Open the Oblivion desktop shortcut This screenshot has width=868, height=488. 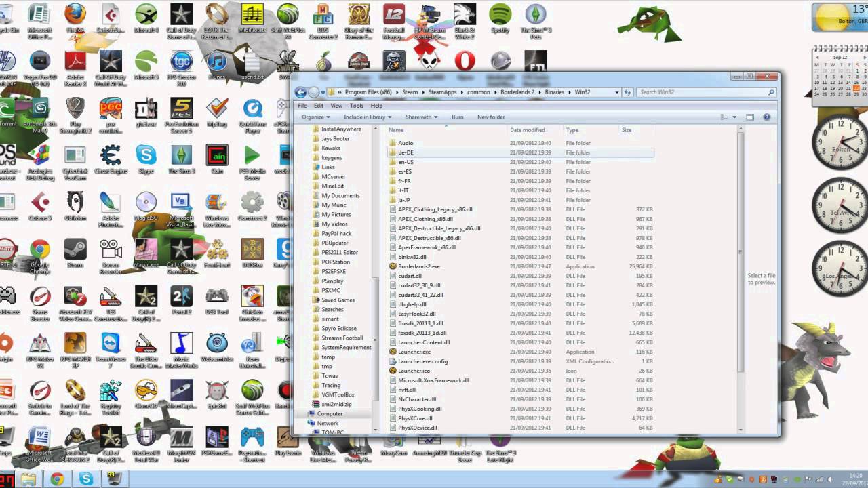tap(75, 207)
